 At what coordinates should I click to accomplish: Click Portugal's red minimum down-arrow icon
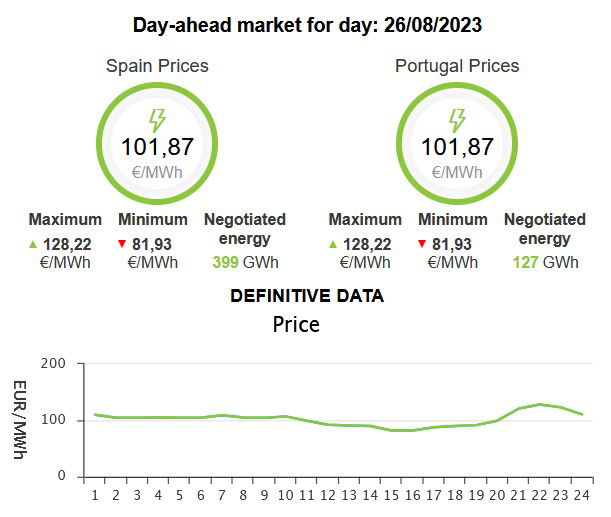point(422,244)
